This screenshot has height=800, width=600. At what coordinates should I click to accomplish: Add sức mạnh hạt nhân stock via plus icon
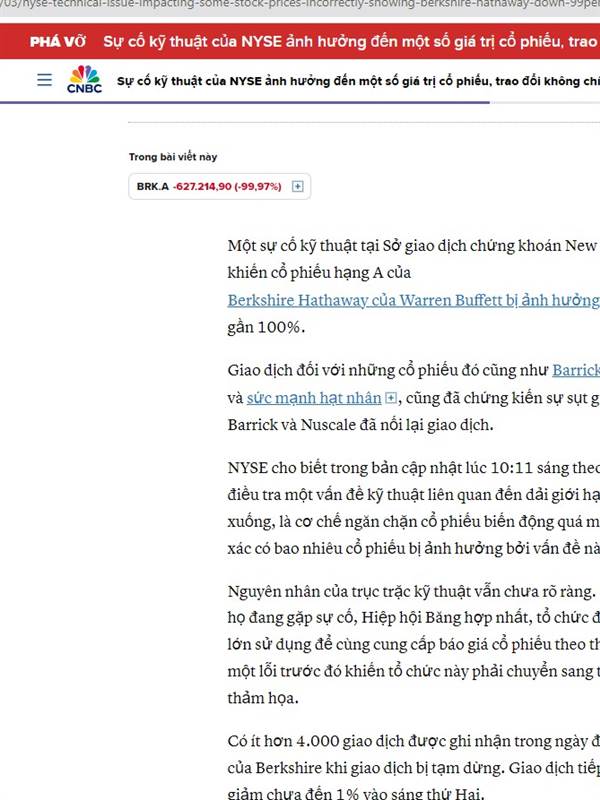390,397
